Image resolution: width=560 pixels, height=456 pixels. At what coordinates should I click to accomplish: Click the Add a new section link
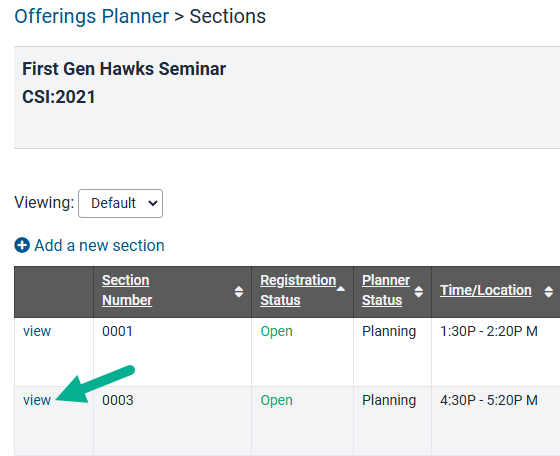point(99,245)
